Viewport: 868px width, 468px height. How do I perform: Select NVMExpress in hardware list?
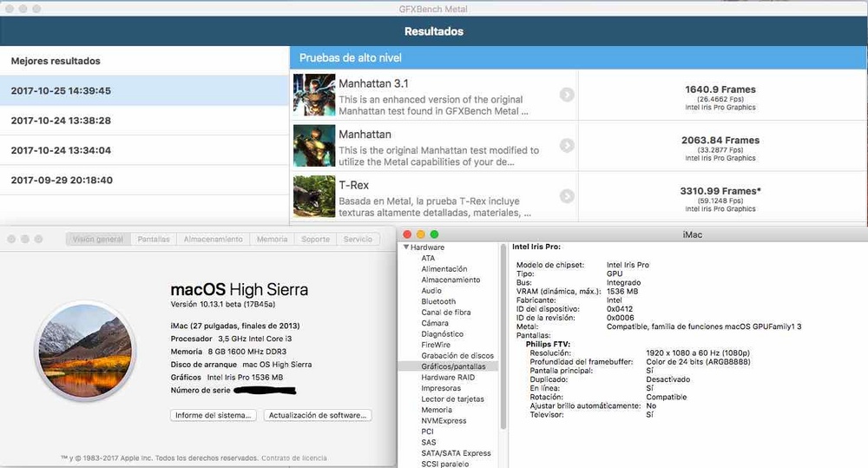click(x=444, y=420)
